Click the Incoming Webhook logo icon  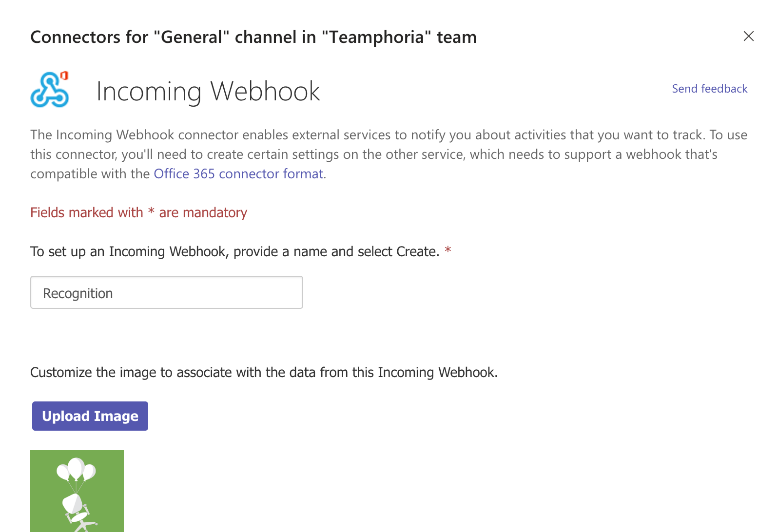(50, 90)
